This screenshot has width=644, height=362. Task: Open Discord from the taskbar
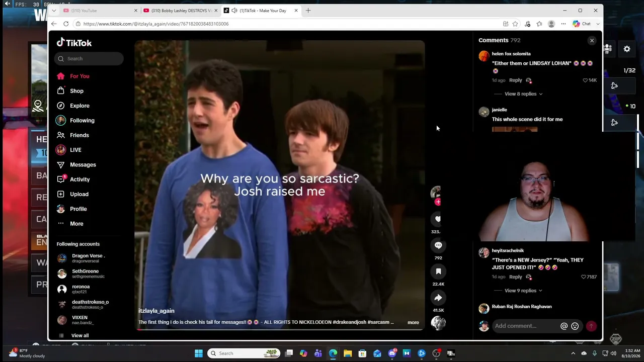[392, 353]
